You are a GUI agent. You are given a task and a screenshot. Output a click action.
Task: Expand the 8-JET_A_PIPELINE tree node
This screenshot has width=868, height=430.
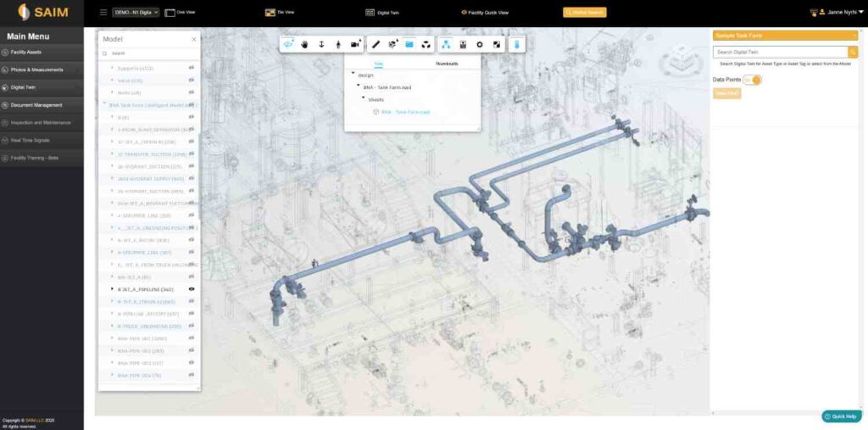tap(112, 289)
